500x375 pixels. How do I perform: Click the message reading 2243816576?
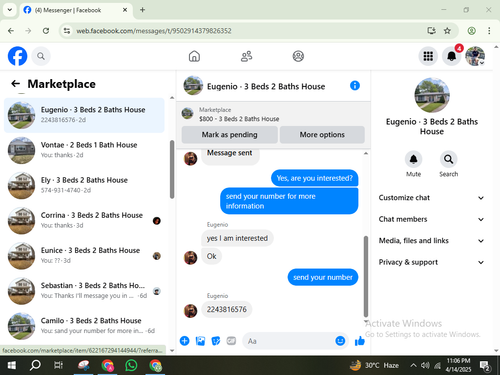click(227, 309)
